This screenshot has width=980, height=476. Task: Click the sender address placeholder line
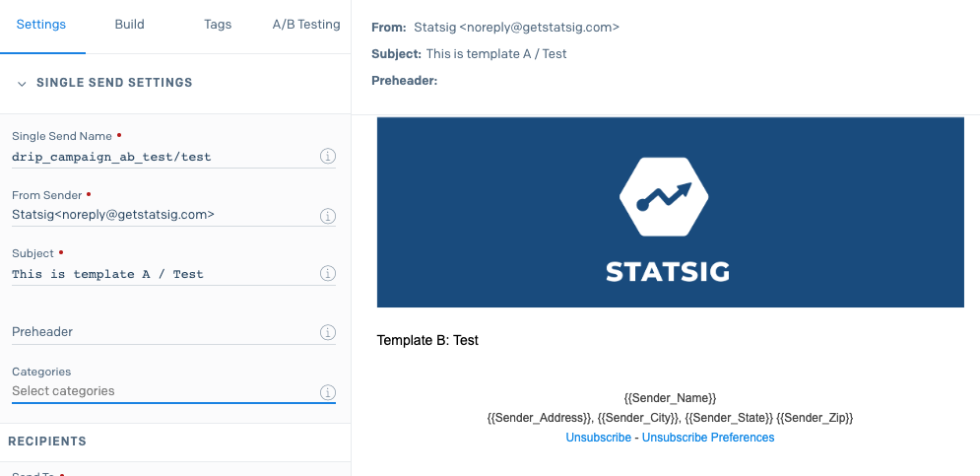pyautogui.click(x=670, y=417)
